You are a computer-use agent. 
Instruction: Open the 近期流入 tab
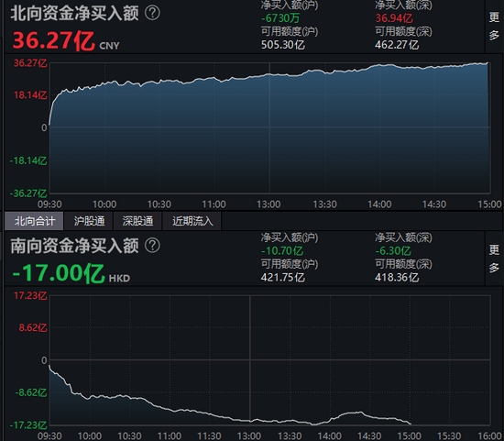[192, 221]
